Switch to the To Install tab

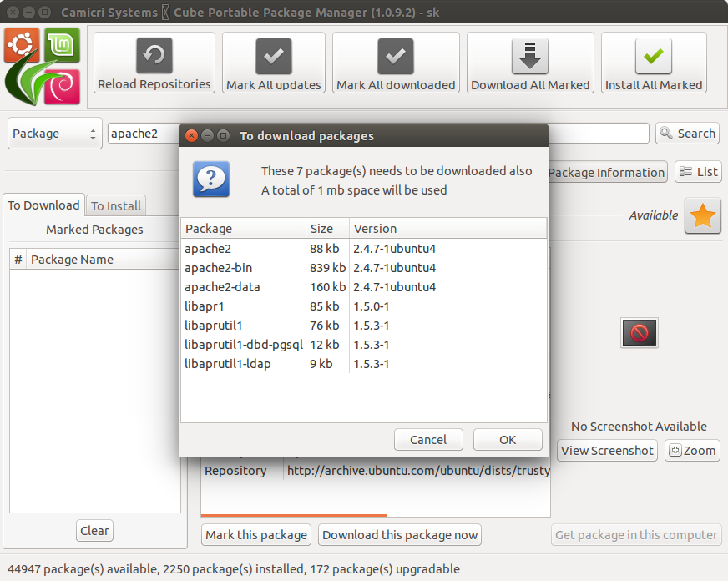(x=116, y=206)
